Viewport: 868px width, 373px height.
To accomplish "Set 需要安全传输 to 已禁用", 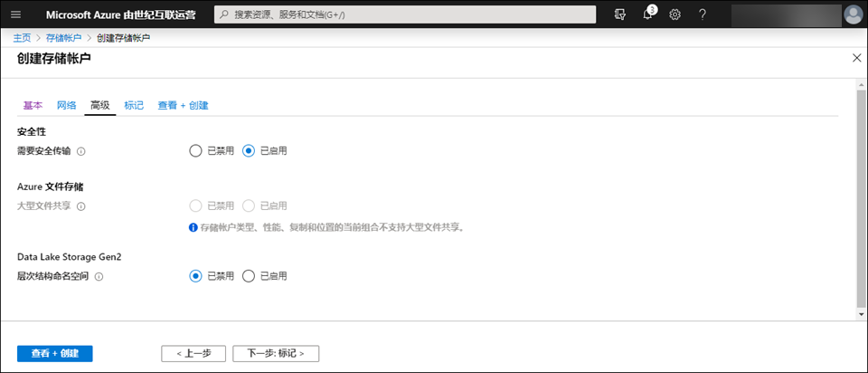I will pos(195,151).
